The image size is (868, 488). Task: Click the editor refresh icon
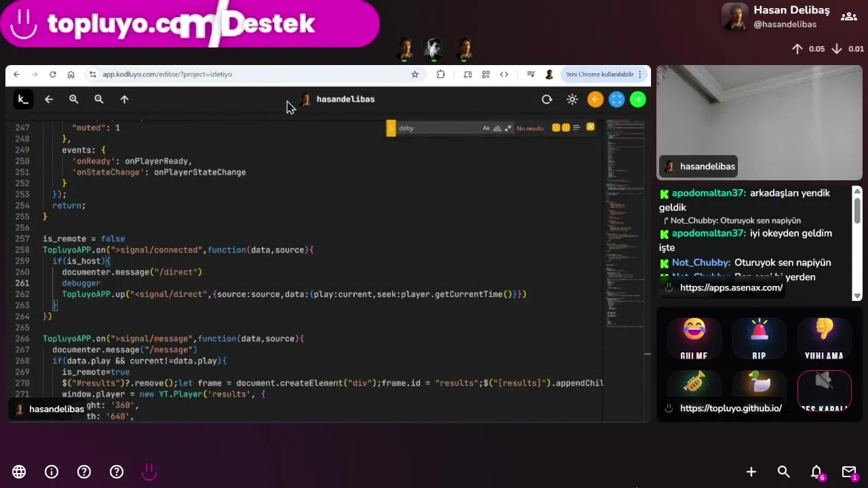(547, 100)
